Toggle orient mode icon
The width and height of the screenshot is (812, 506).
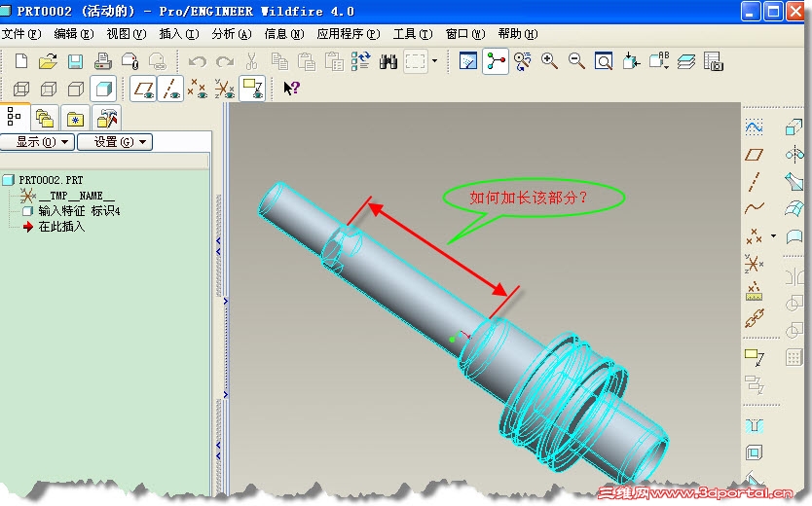523,61
